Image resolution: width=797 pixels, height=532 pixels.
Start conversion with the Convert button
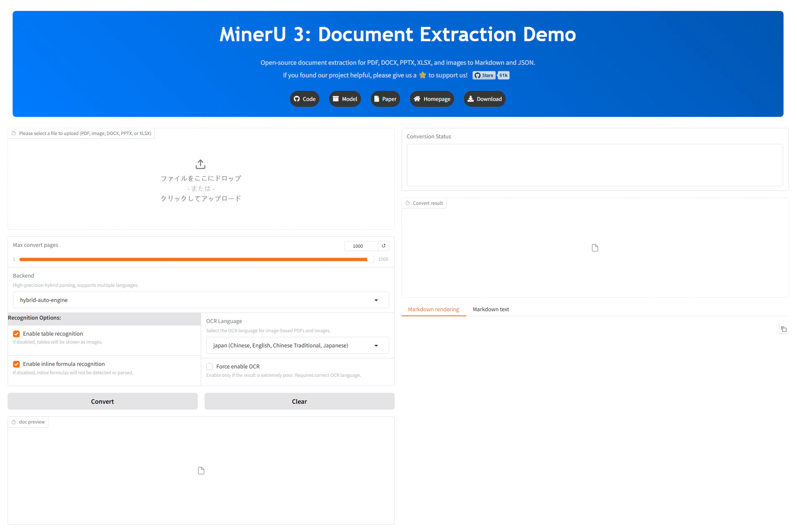pos(103,402)
